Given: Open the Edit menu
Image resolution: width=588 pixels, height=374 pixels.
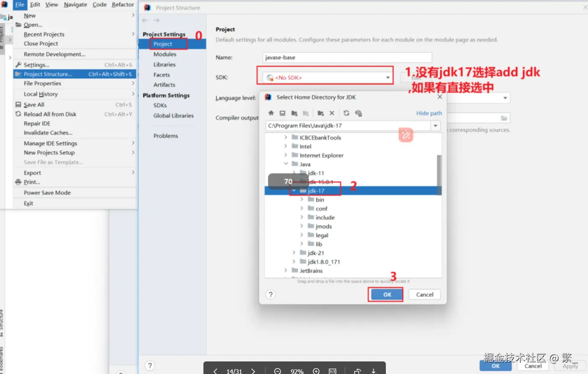Looking at the screenshot, I should pos(35,5).
